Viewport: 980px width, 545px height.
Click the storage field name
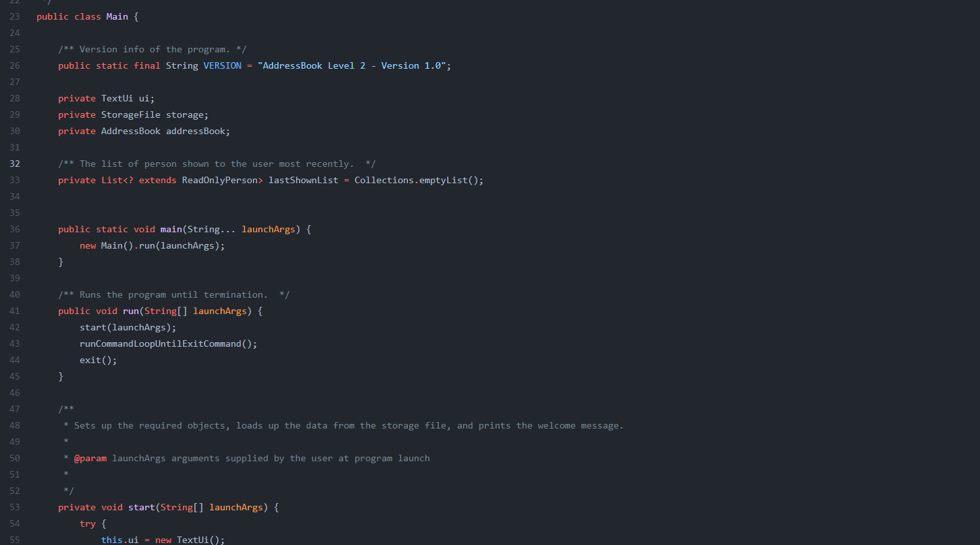184,114
